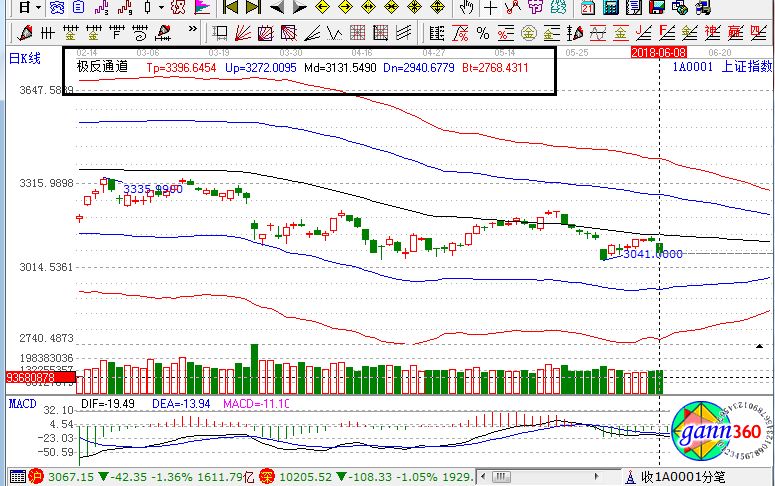Viewport: 775px width, 486px height.
Task: Click the 2018-06-08 date marker
Action: [658, 51]
